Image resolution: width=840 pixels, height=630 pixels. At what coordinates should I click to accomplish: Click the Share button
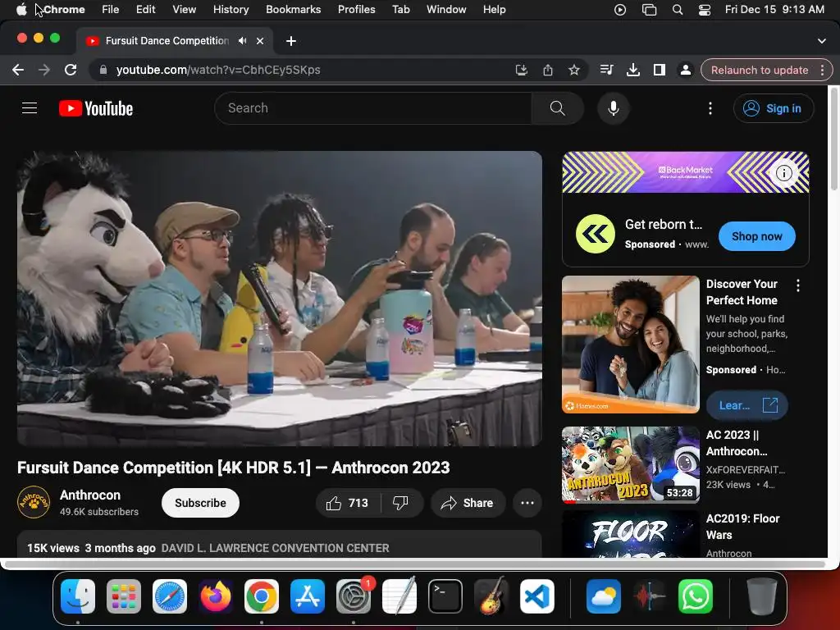pyautogui.click(x=467, y=503)
